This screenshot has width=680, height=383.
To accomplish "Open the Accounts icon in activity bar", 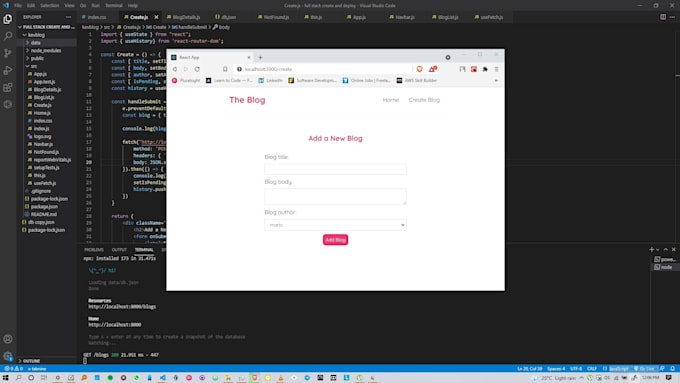I will click(8, 339).
